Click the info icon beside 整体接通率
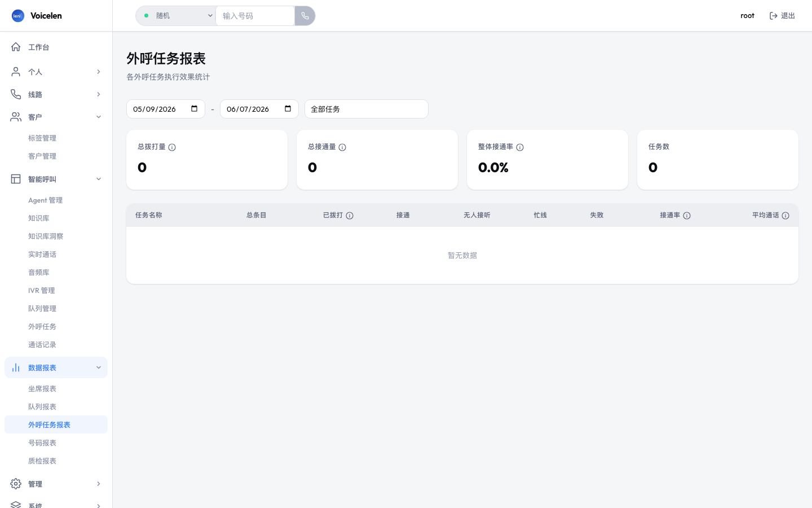Screen dimensions: 812x508 coord(520,147)
